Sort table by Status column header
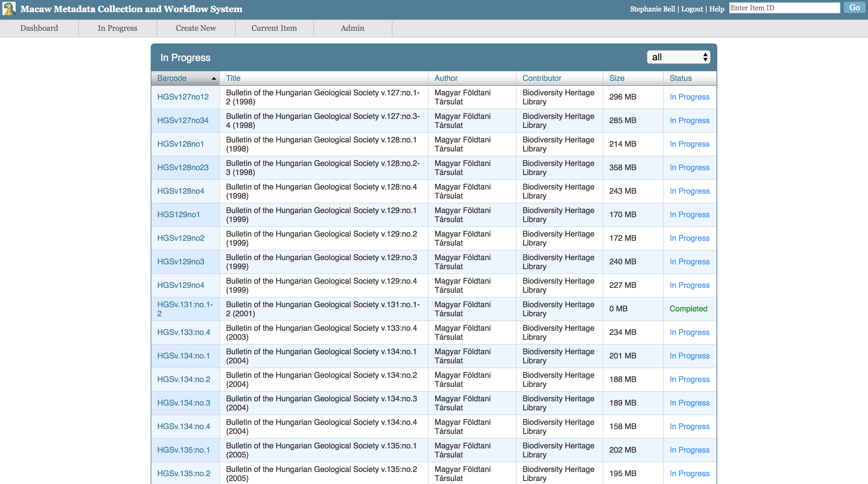Screen dimensions: 868x484 pyautogui.click(x=680, y=78)
